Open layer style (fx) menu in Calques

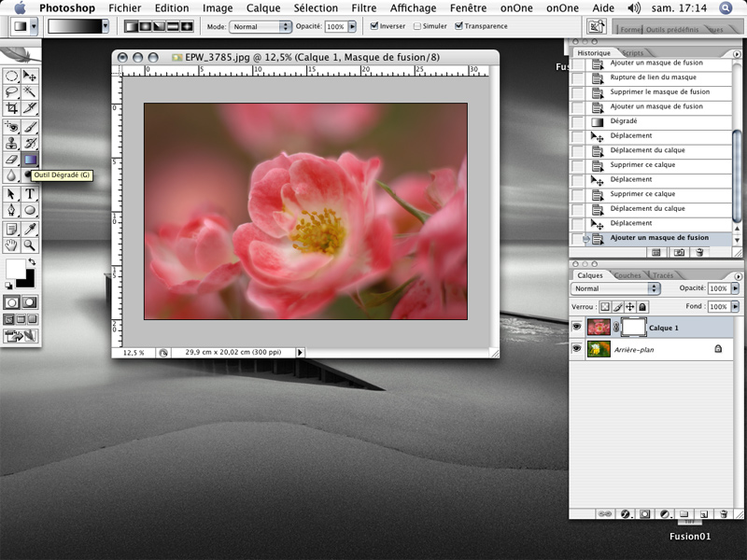click(x=625, y=514)
